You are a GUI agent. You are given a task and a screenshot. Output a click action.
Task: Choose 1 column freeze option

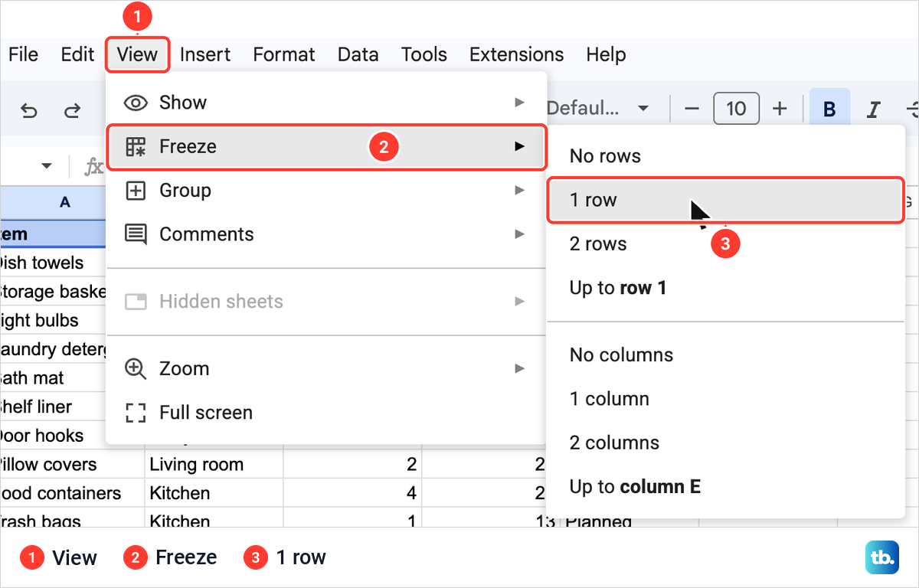pos(726,399)
